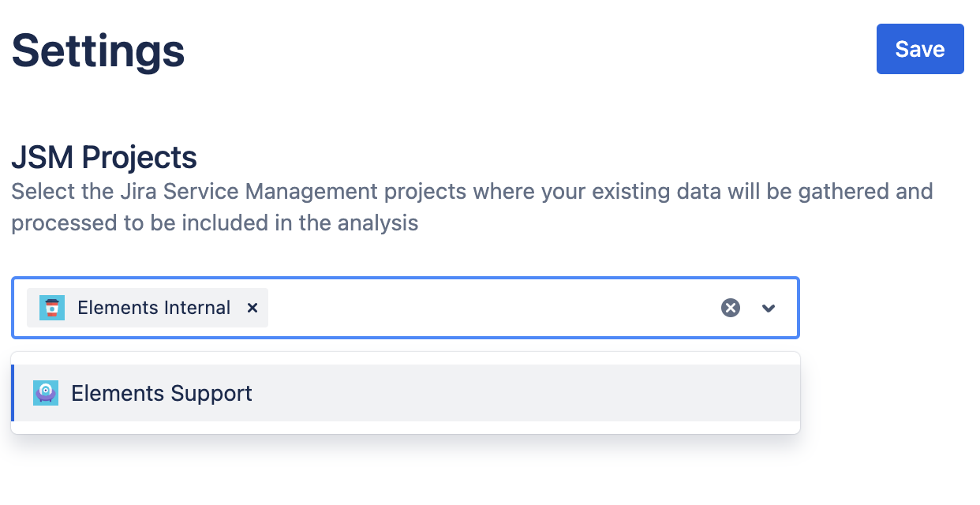The image size is (980, 505).
Task: Collapse the project dropdown chevron
Action: pyautogui.click(x=769, y=308)
